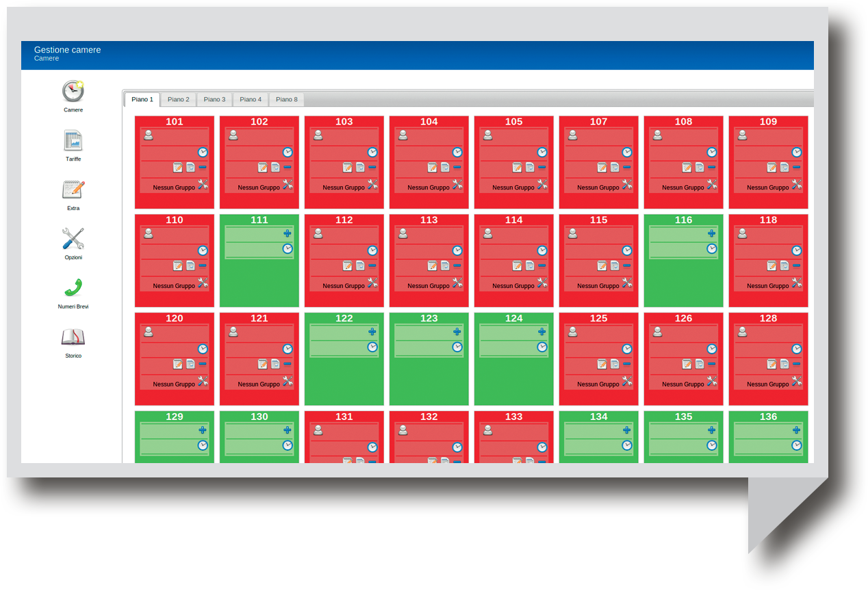Switch to Piano 1 tab

142,100
